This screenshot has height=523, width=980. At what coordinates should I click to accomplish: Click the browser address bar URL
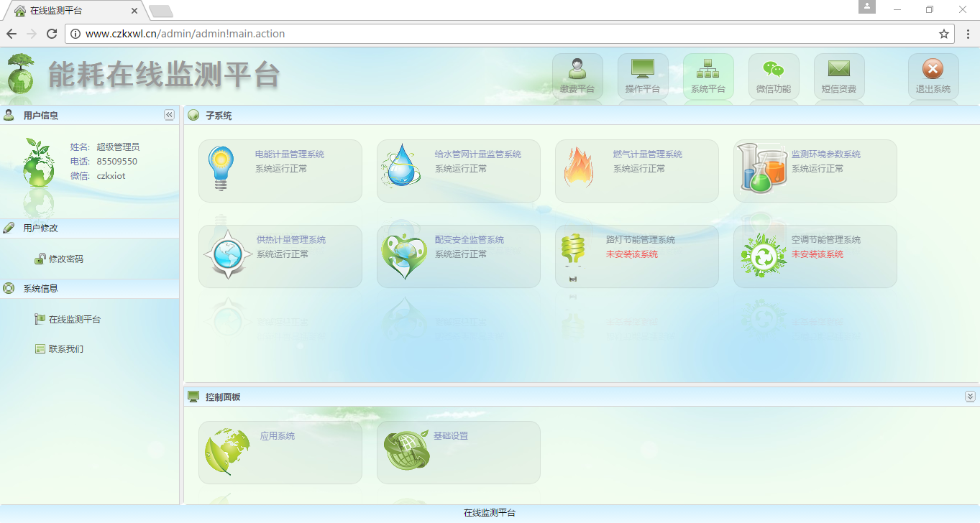pos(503,34)
